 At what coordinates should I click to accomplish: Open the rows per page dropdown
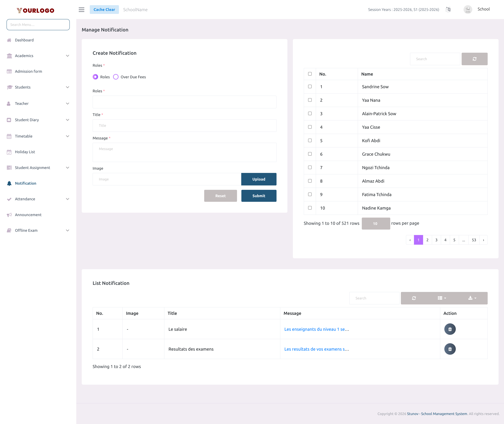(x=376, y=223)
